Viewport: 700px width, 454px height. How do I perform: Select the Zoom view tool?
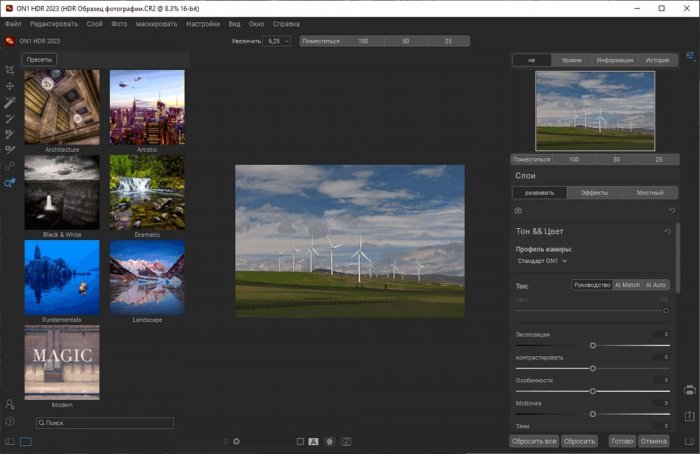click(x=9, y=183)
